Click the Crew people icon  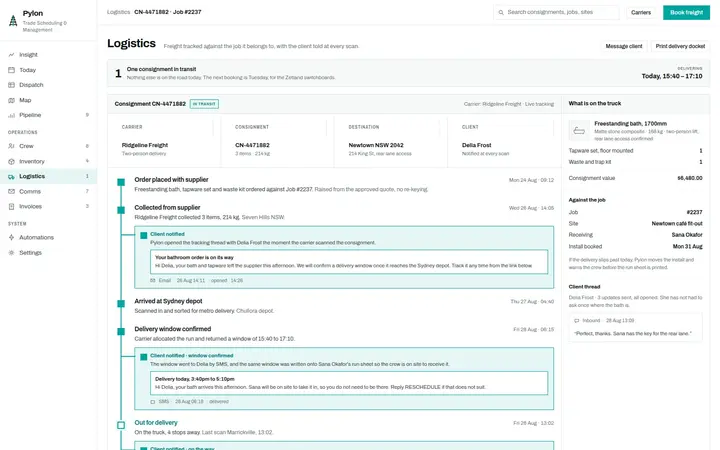(x=11, y=146)
